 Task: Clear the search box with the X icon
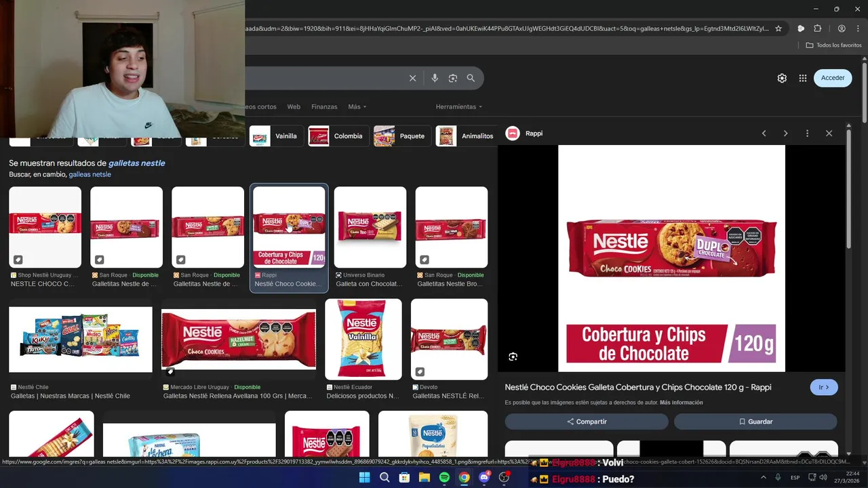[x=412, y=78]
